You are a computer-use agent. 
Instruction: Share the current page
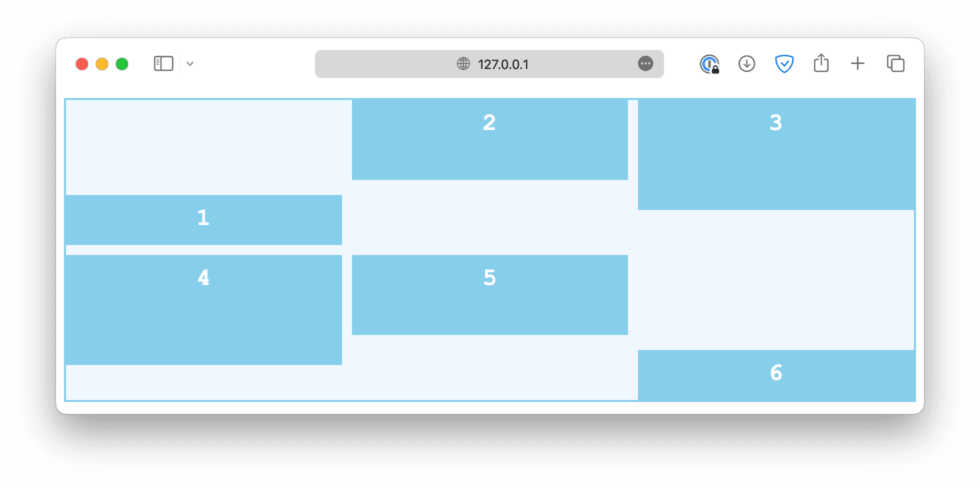[821, 64]
